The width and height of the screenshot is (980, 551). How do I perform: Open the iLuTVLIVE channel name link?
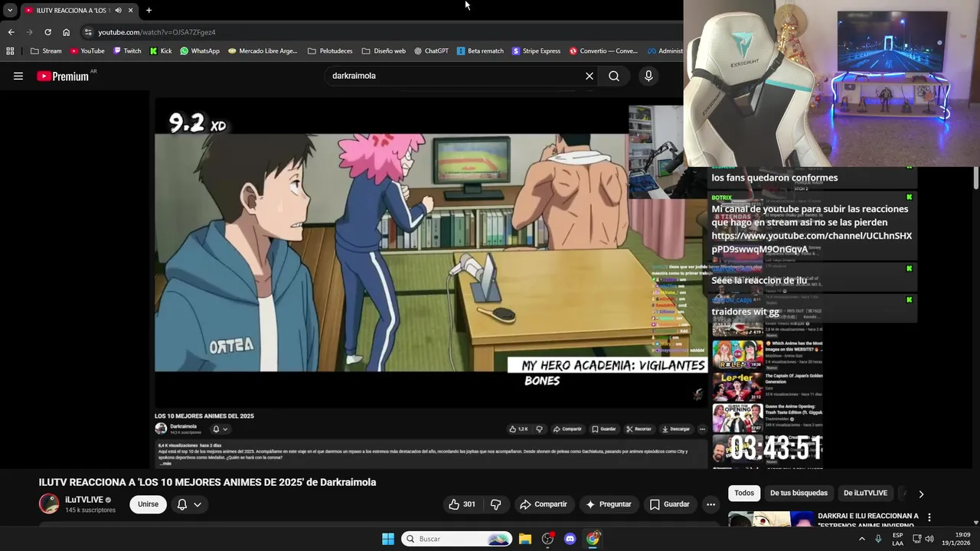(84, 500)
